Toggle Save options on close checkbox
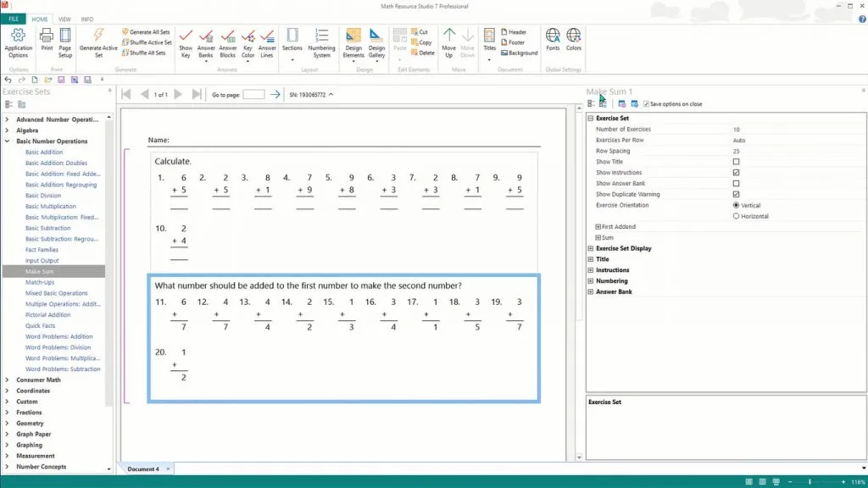The width and height of the screenshot is (868, 488). tap(646, 104)
